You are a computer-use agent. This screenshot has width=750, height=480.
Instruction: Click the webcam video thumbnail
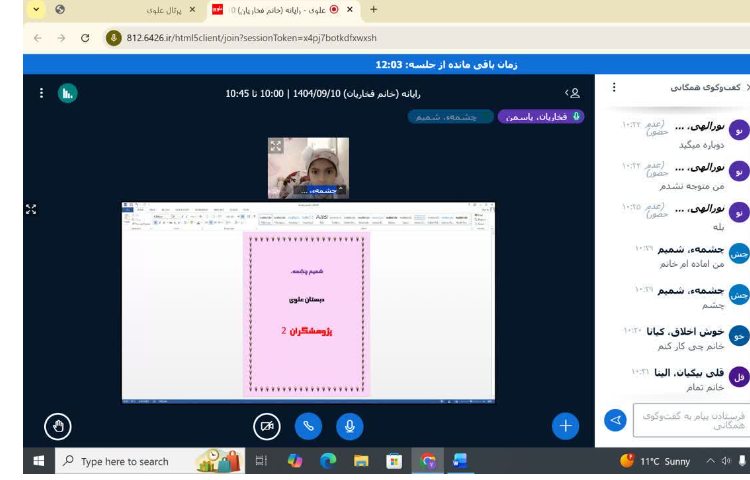pyautogui.click(x=309, y=168)
